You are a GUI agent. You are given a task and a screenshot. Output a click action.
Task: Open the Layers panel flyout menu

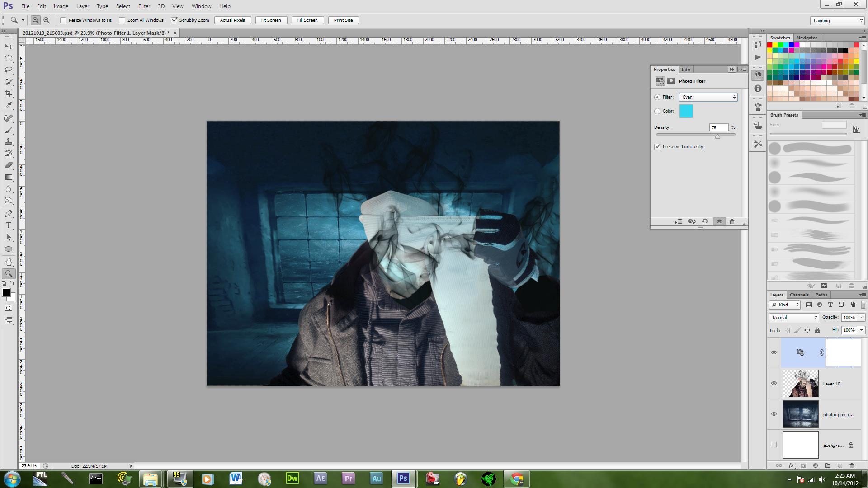pyautogui.click(x=862, y=295)
